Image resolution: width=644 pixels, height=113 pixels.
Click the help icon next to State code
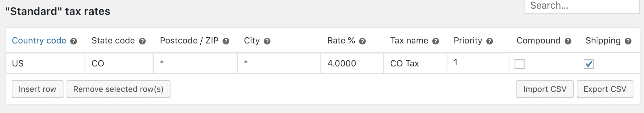[142, 41]
